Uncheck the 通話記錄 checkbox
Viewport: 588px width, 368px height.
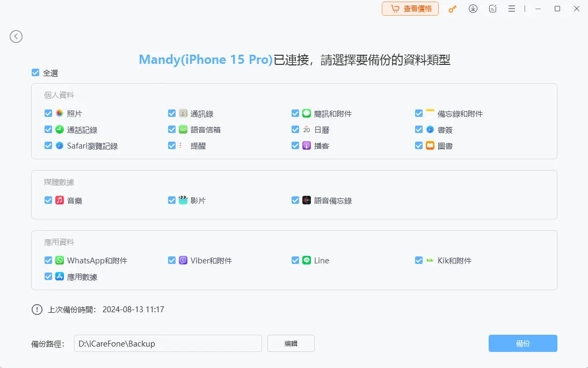tap(48, 129)
